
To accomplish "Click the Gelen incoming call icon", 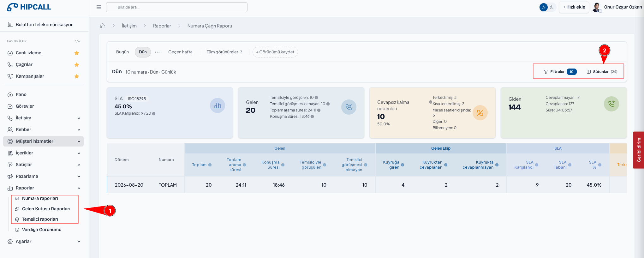I will click(349, 107).
